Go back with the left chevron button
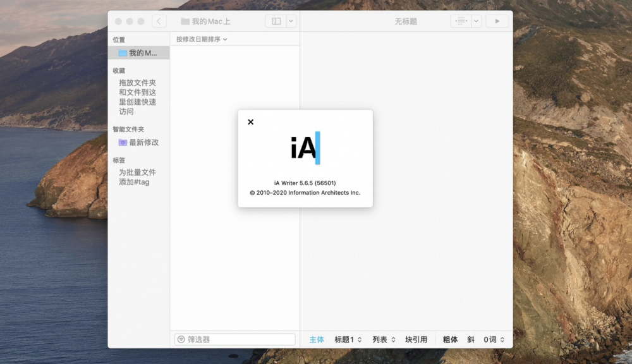Screen dimensions: 632x364 coord(159,21)
